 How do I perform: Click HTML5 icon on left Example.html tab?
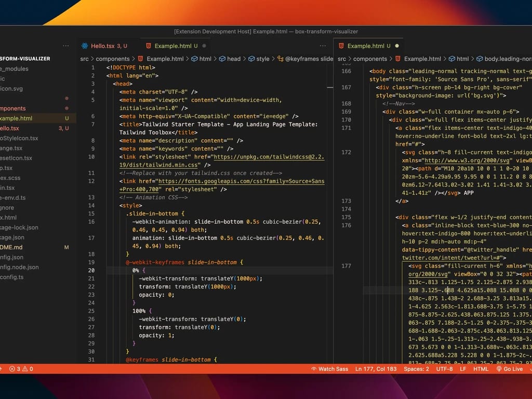click(148, 46)
